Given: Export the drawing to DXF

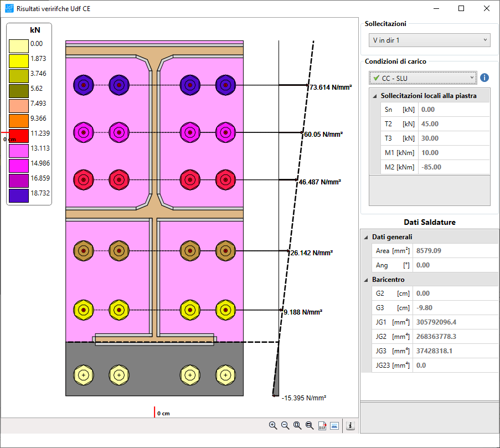Looking at the screenshot, I should (x=322, y=425).
